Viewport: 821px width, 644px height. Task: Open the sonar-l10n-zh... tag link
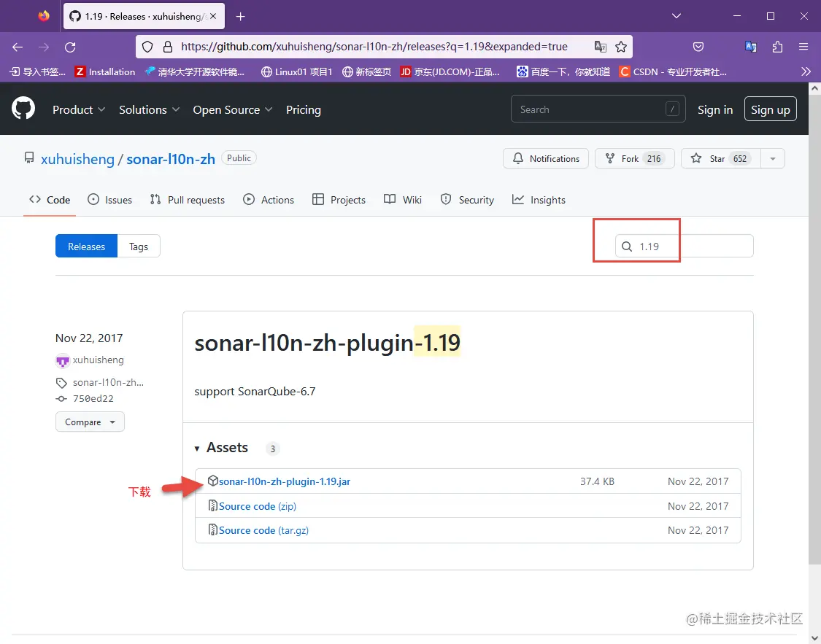109,382
